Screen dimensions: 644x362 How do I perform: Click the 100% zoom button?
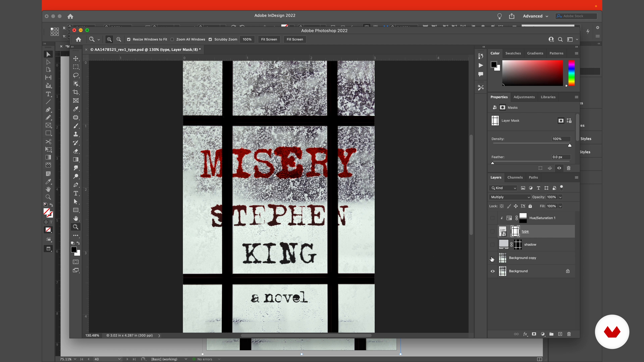pos(247,40)
